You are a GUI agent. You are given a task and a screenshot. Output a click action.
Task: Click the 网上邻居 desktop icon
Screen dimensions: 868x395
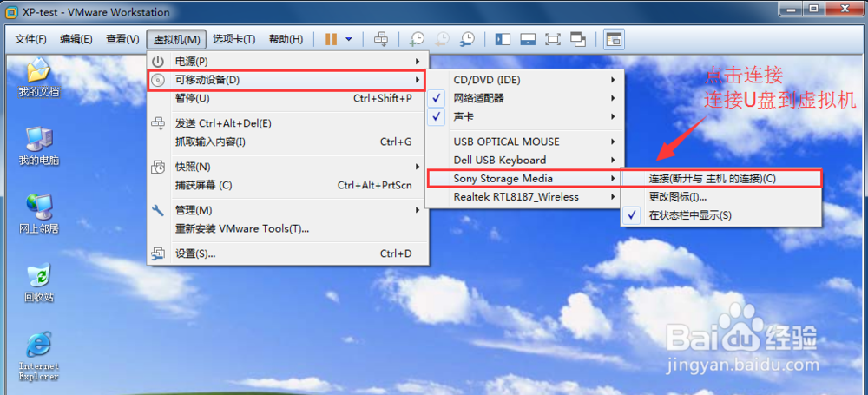(39, 214)
